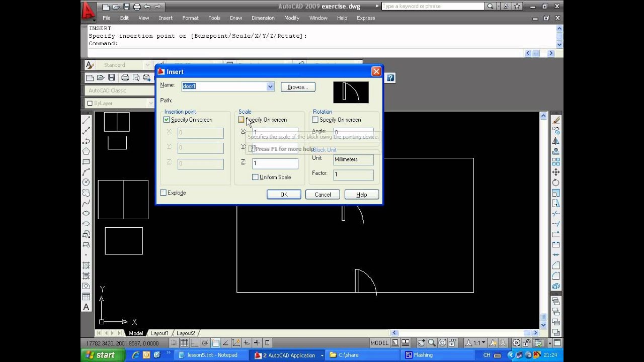Open the Standard text style dropdown

pyautogui.click(x=147, y=65)
